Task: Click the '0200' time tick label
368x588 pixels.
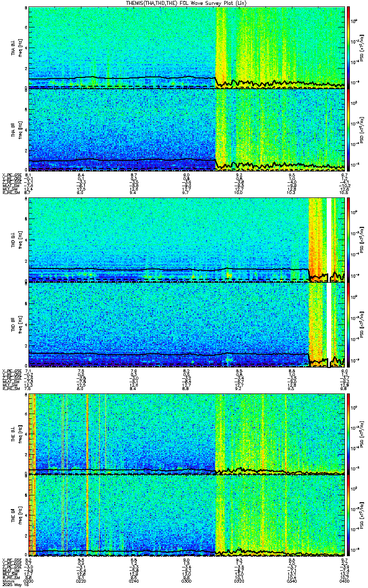Action: [x=28, y=581]
